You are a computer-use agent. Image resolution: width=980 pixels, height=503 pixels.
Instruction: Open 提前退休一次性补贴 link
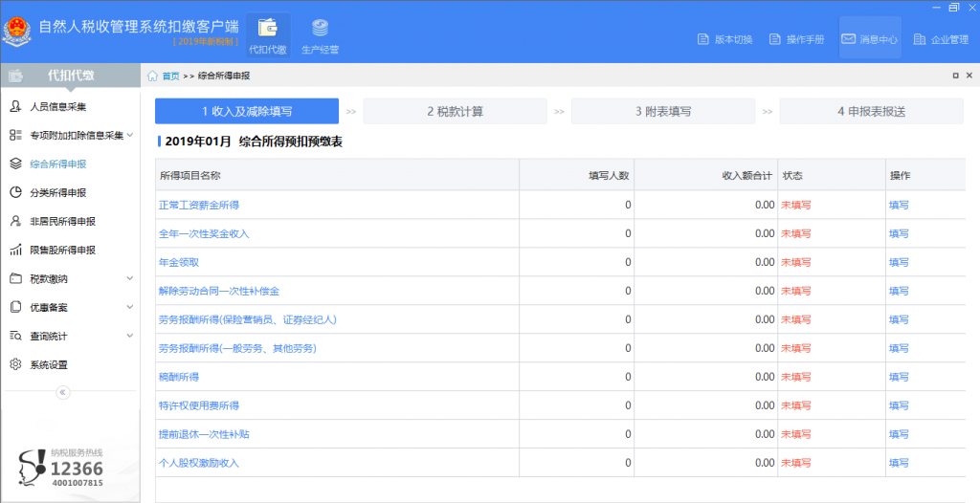pos(204,434)
